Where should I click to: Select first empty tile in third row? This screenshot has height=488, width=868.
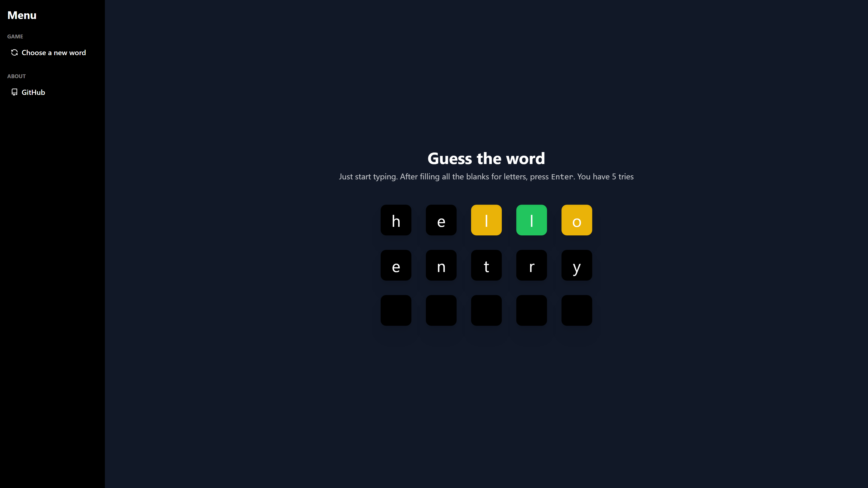tap(396, 310)
